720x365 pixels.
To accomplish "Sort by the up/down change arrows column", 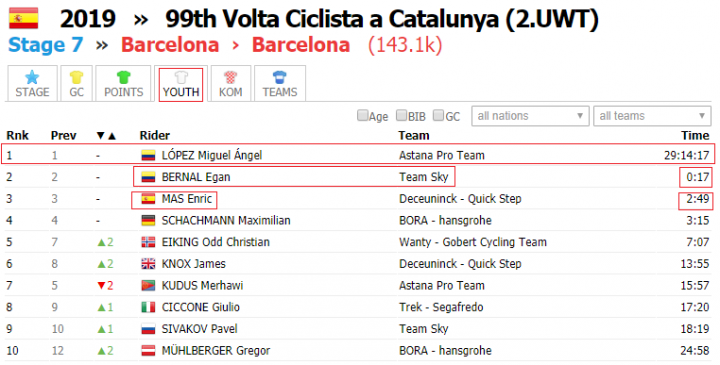I will (106, 135).
